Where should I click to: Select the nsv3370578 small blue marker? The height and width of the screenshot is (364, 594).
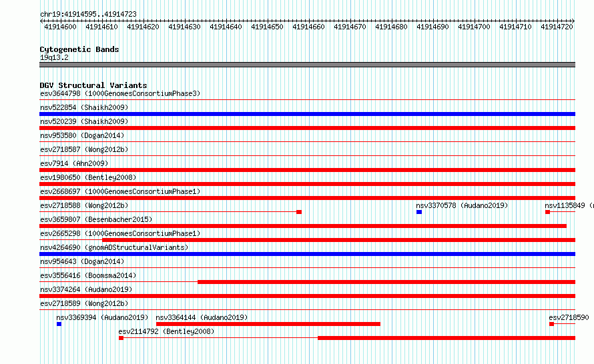tap(419, 212)
